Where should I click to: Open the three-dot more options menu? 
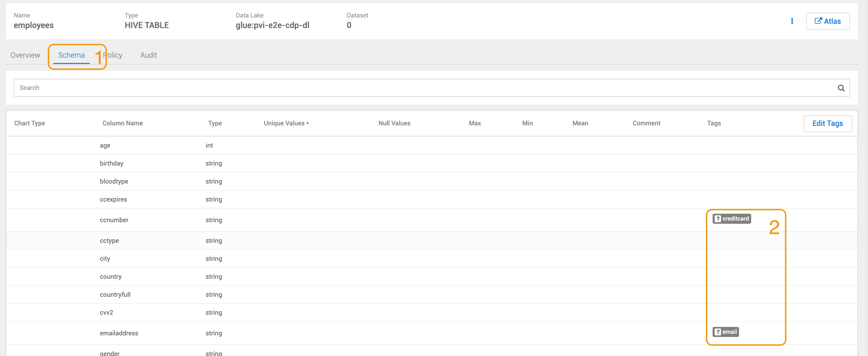click(792, 21)
